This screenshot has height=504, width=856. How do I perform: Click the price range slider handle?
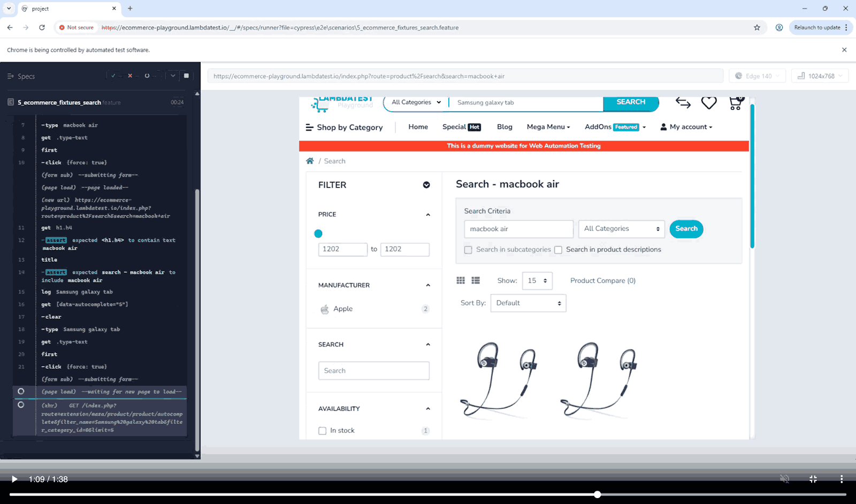(318, 234)
